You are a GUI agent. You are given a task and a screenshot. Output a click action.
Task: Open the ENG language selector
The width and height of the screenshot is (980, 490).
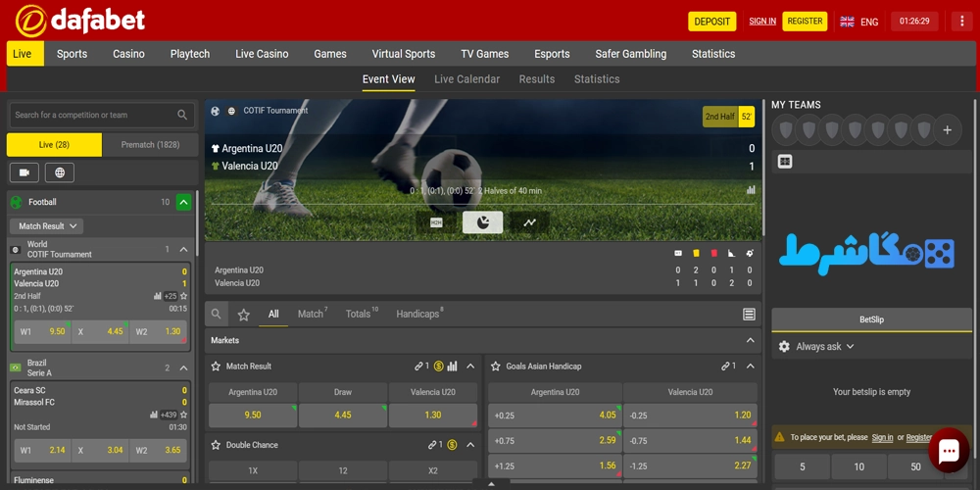(x=869, y=22)
